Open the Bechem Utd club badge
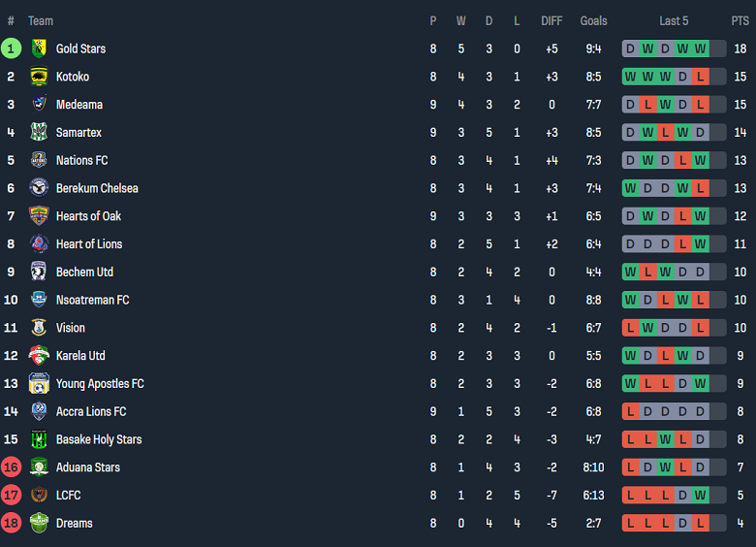Image resolution: width=756 pixels, height=547 pixels. click(x=39, y=272)
